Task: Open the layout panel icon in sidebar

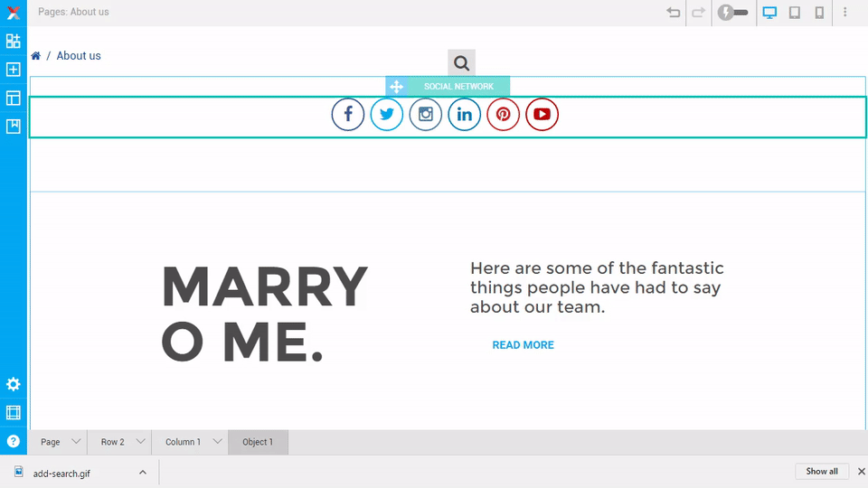Action: pos(13,98)
